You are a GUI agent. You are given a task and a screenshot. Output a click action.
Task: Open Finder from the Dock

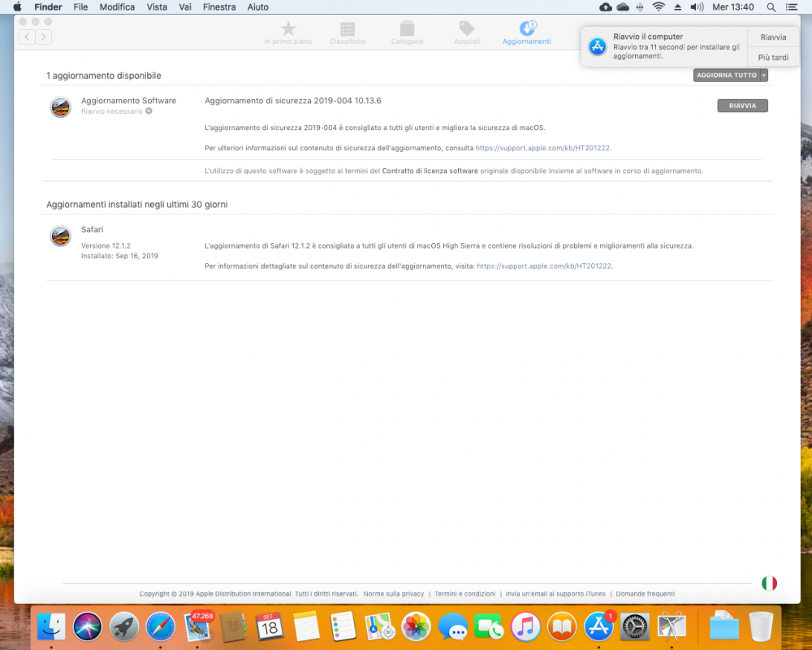[x=51, y=626]
